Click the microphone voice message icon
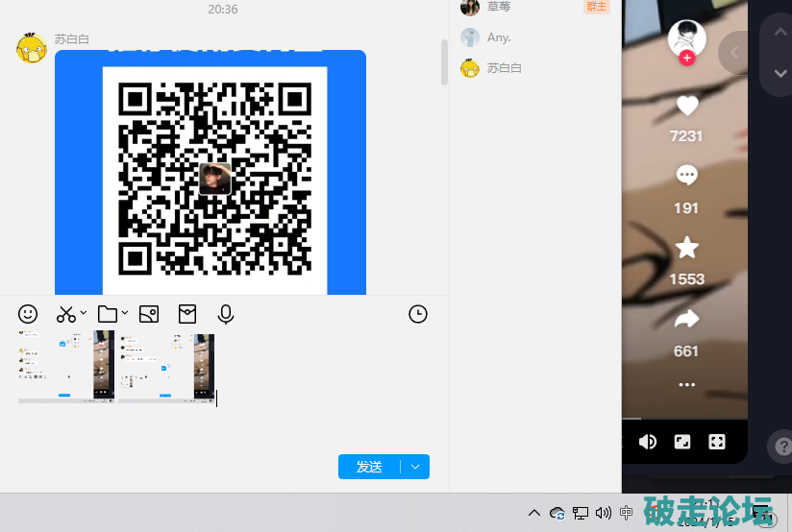Image resolution: width=792 pixels, height=532 pixels. [x=226, y=314]
